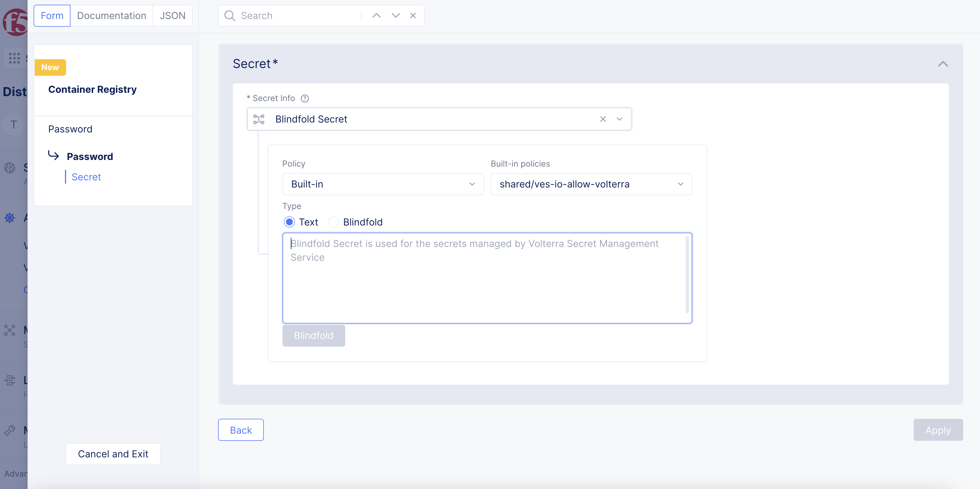Open the Policy Built-in dropdown
Image resolution: width=980 pixels, height=489 pixels.
383,184
